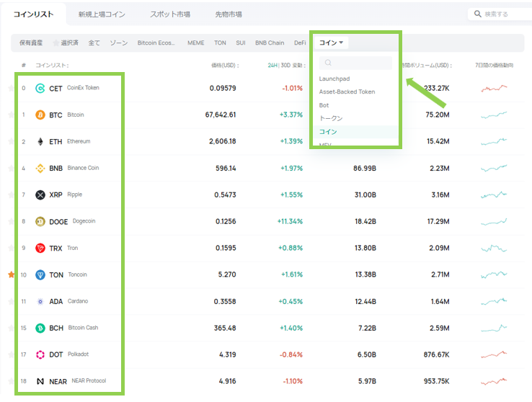The height and width of the screenshot is (402, 532).
Task: Choose Launchpad in the dropdown list
Action: pos(334,79)
